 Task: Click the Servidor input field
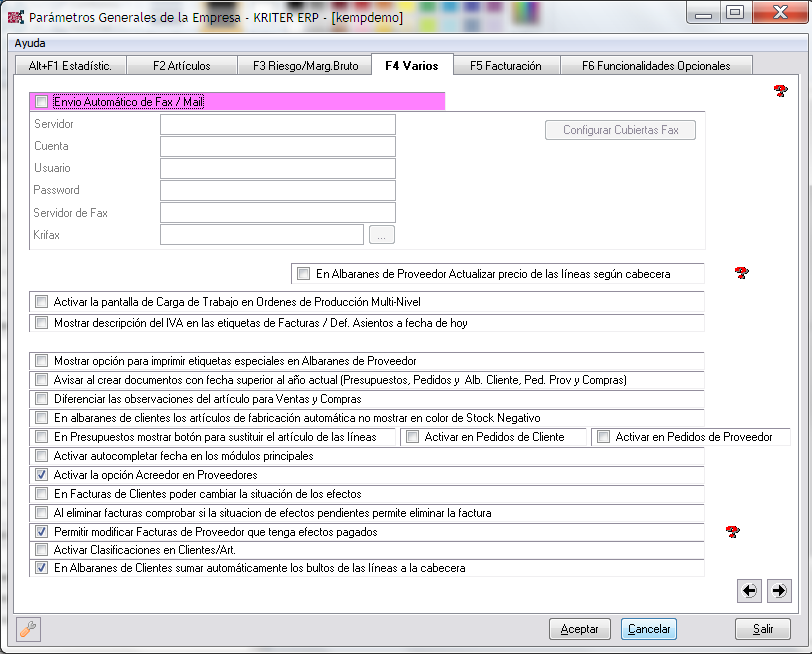coord(277,124)
